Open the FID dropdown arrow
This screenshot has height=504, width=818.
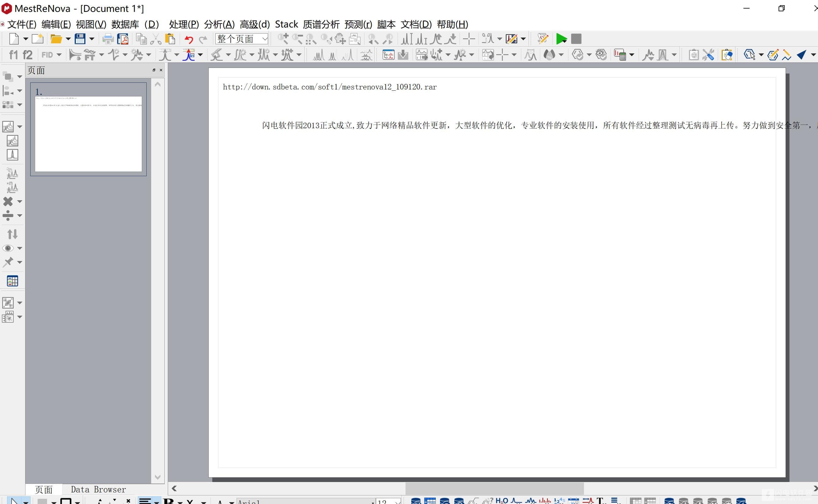[59, 55]
